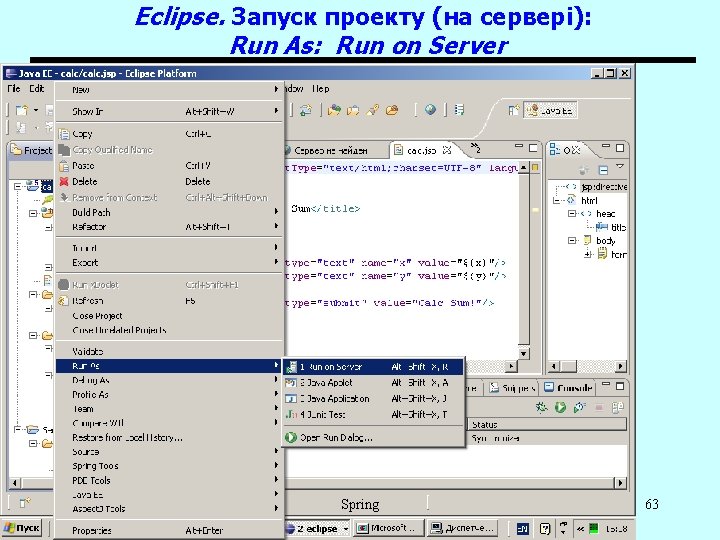The image size is (720, 540).
Task: Open Refactor submenu
Action: [x=169, y=227]
